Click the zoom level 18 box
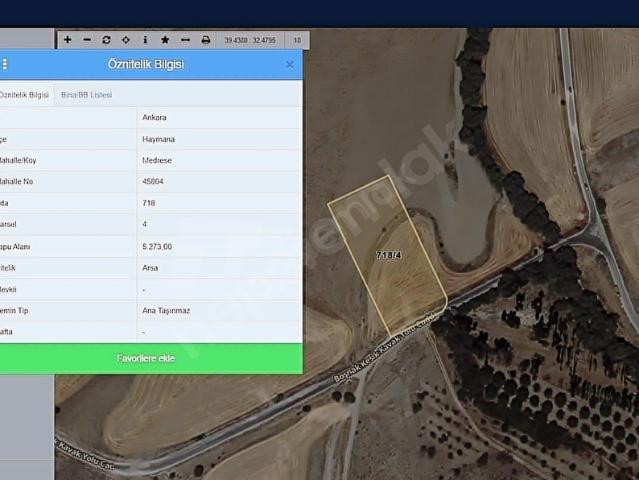The height and width of the screenshot is (480, 639). pyautogui.click(x=297, y=40)
